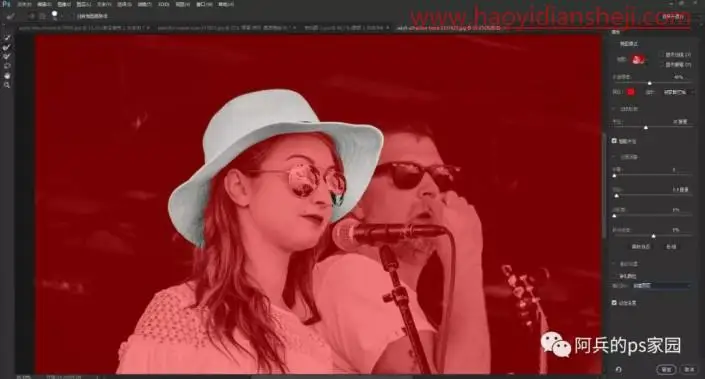Open the File menu
The height and width of the screenshot is (379, 705).
[x=24, y=4]
